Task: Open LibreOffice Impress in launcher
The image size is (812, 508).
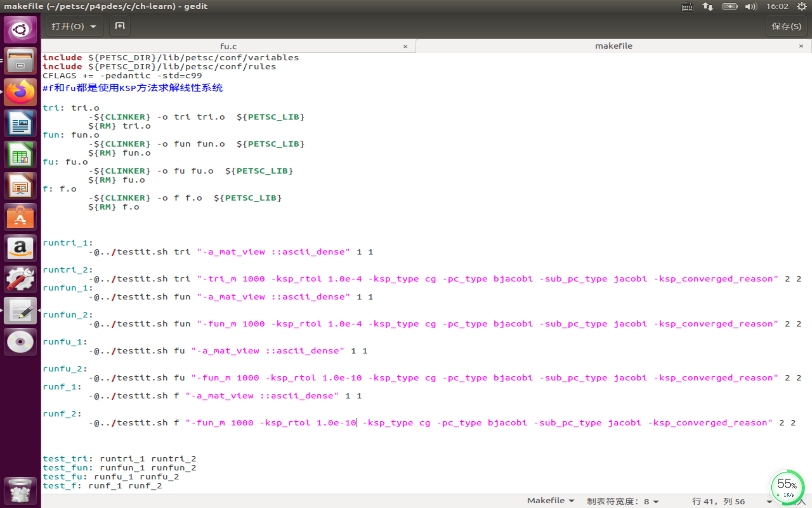Action: [20, 186]
